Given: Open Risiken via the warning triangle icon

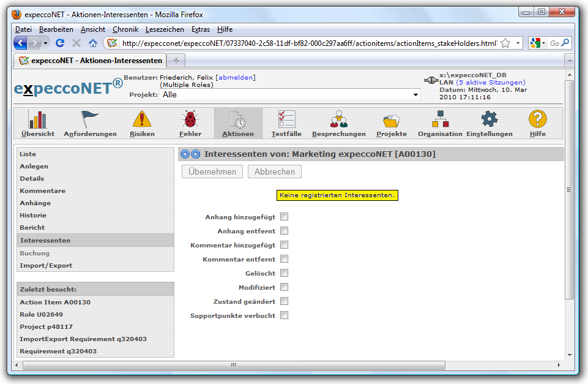Looking at the screenshot, I should [x=142, y=119].
